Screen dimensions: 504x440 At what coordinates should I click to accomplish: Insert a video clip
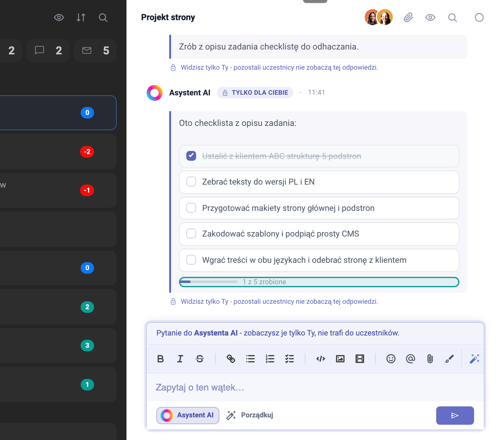click(360, 359)
